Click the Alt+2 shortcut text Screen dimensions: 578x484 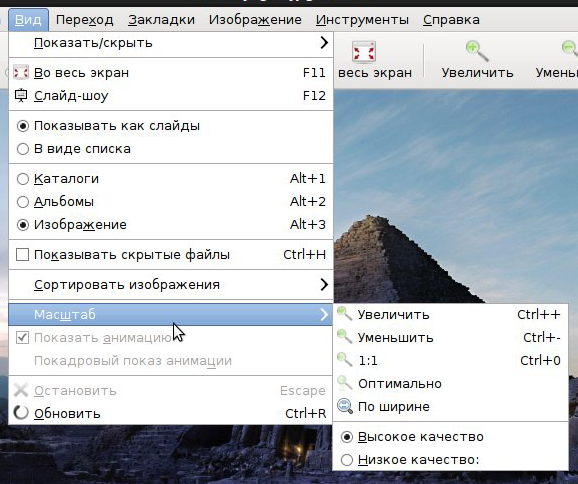307,201
